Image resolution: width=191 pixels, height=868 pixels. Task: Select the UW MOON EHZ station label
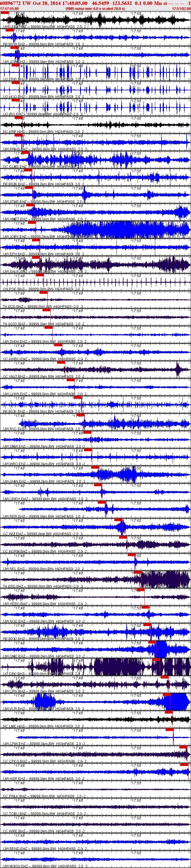pos(45,867)
